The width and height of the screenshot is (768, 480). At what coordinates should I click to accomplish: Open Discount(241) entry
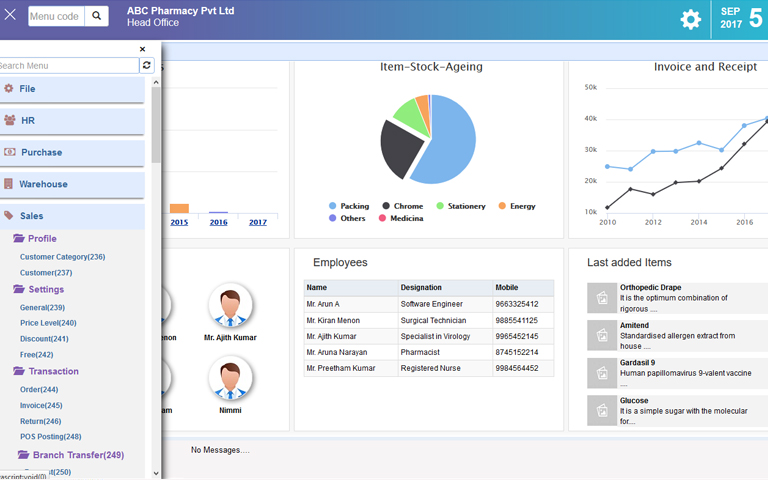click(44, 339)
